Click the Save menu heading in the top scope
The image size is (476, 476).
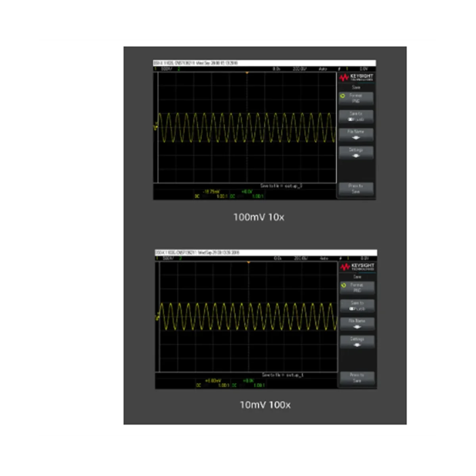[356, 87]
